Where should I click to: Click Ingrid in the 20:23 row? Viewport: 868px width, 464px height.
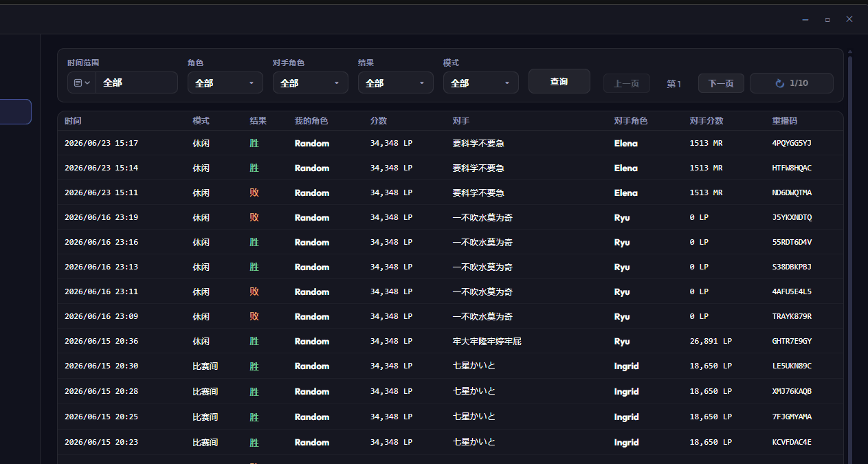(x=627, y=443)
